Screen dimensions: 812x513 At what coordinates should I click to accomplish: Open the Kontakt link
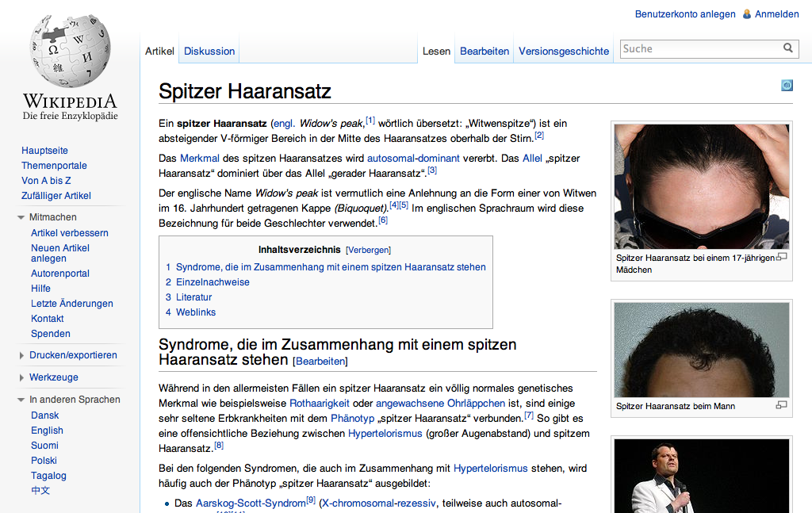tap(47, 319)
